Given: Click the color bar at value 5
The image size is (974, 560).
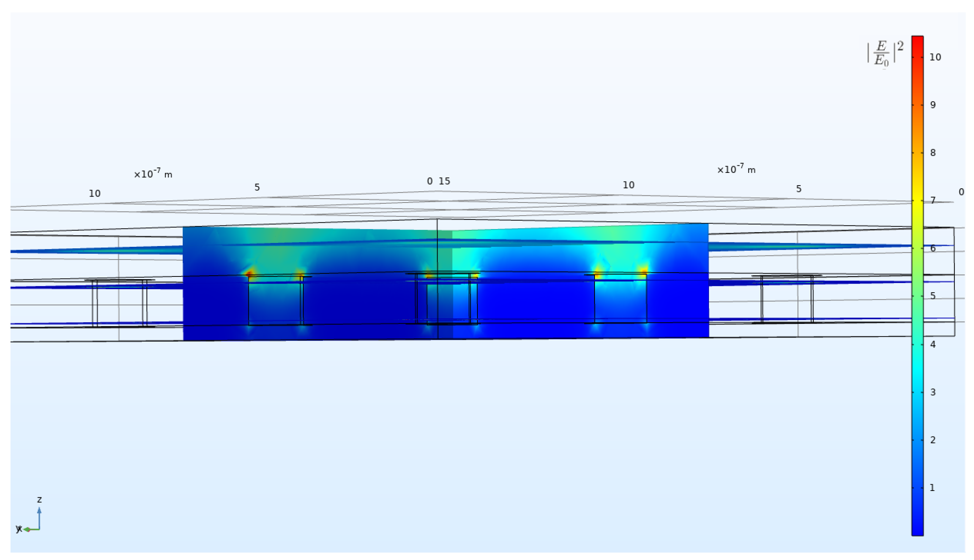Looking at the screenshot, I should click(x=917, y=296).
